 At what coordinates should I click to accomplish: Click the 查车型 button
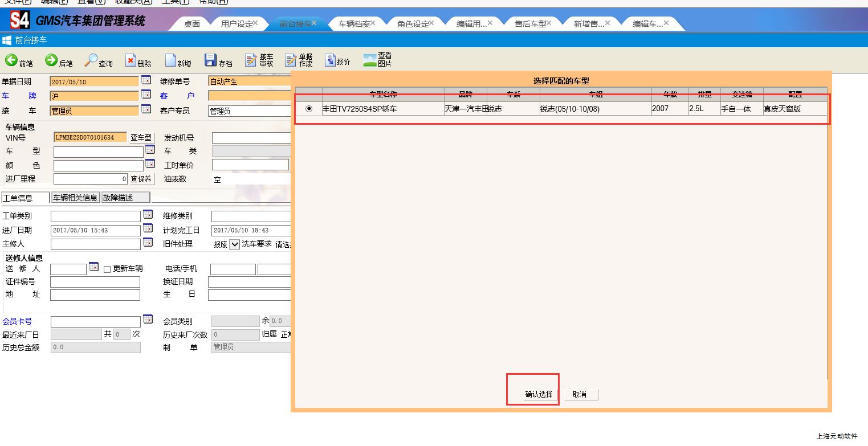click(x=141, y=137)
